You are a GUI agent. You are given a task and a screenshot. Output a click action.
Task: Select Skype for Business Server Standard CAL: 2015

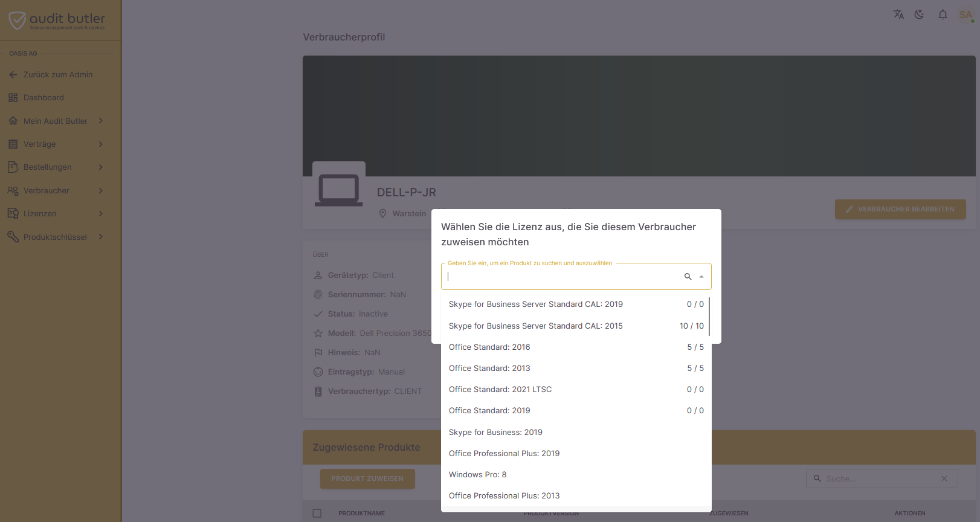click(576, 326)
